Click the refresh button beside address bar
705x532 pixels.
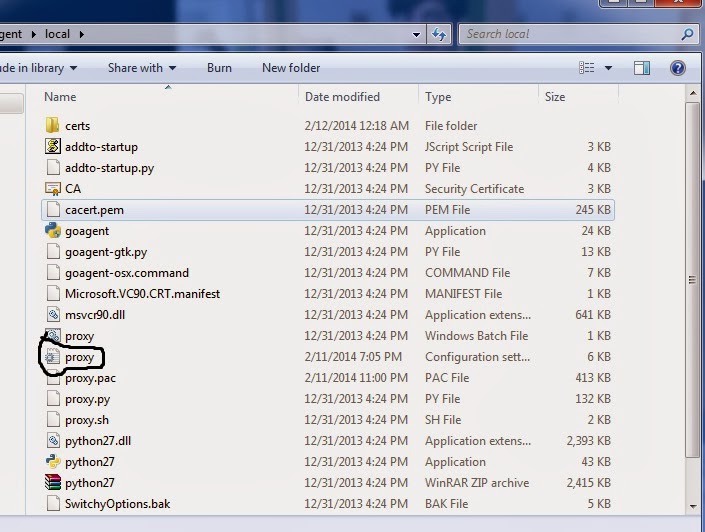pos(439,34)
